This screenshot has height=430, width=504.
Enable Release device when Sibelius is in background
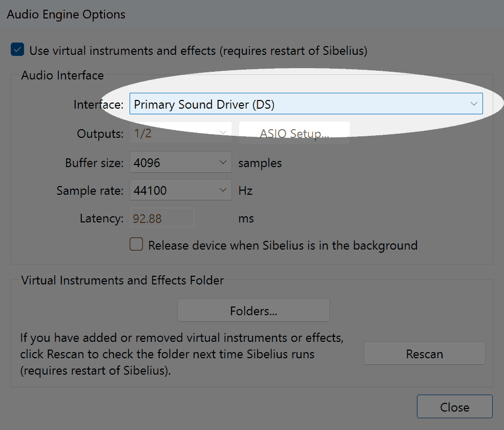136,245
